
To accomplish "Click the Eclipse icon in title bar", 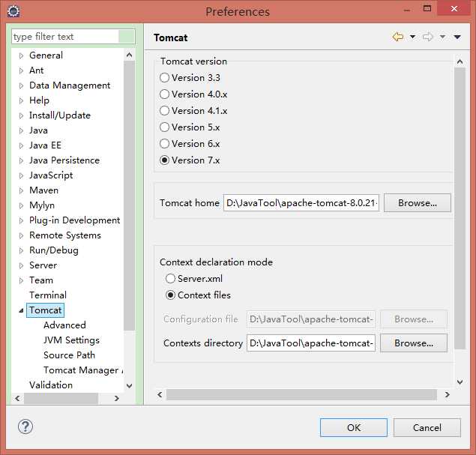I will [13, 11].
